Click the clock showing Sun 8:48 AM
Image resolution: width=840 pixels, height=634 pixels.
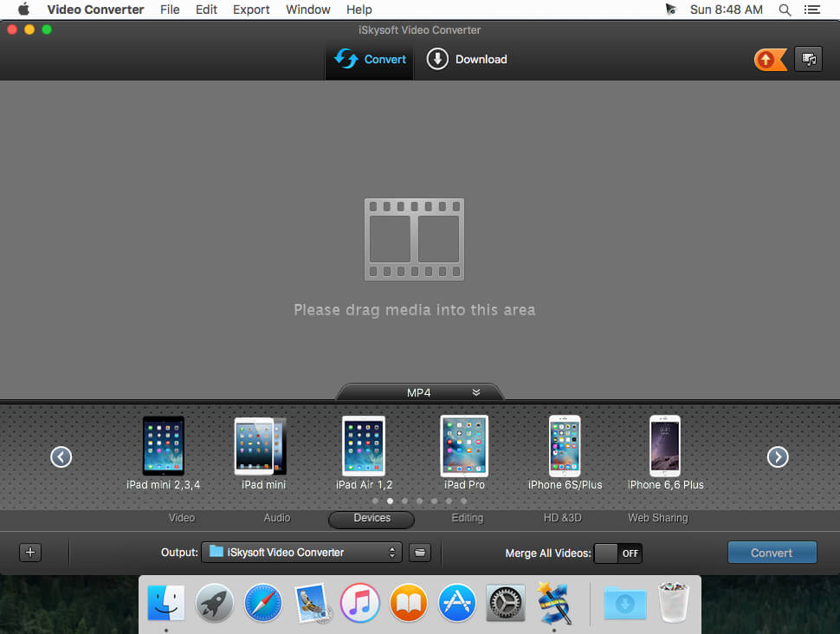click(726, 10)
